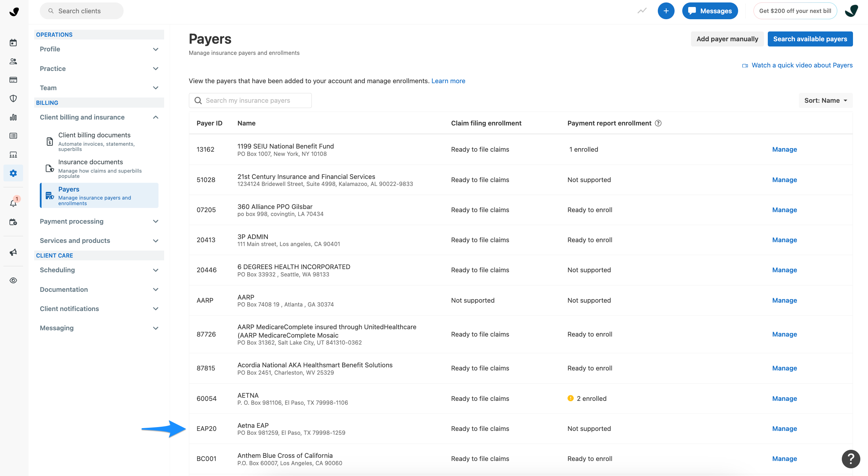Click Manage for Acordia National
Viewport: 868px width, 476px height.
tap(785, 368)
